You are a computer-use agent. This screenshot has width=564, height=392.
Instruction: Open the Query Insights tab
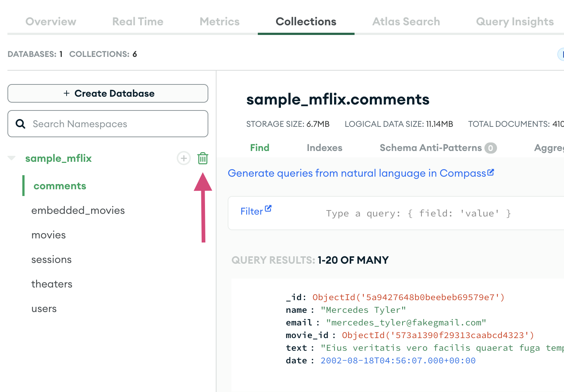tap(515, 22)
